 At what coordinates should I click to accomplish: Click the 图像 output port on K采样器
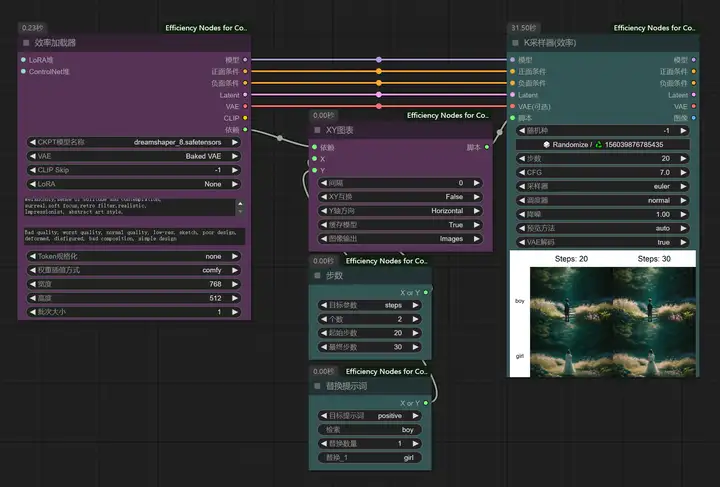(x=693, y=118)
